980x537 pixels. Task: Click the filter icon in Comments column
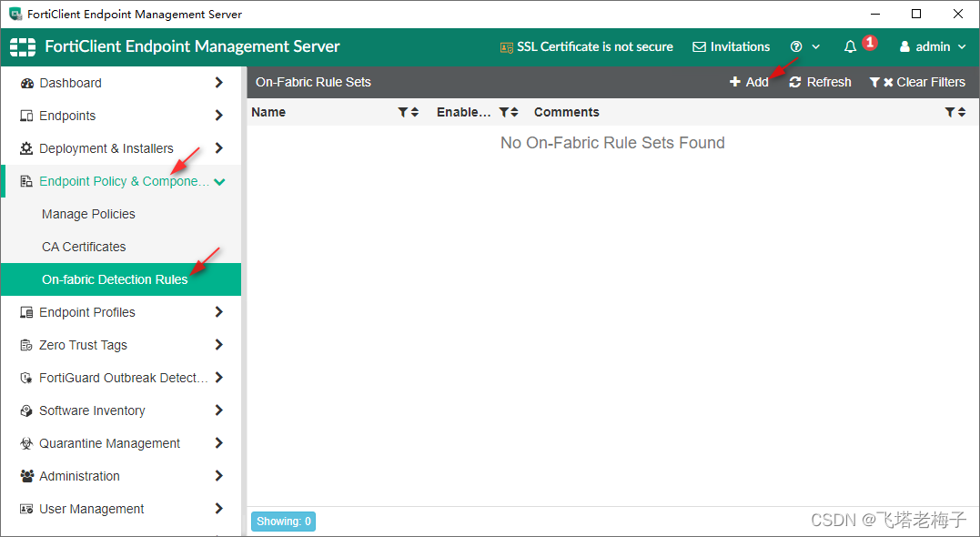pyautogui.click(x=950, y=112)
